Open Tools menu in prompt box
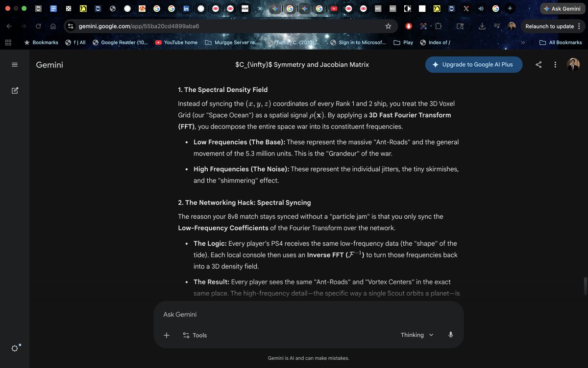Image resolution: width=588 pixels, height=368 pixels. (195, 335)
